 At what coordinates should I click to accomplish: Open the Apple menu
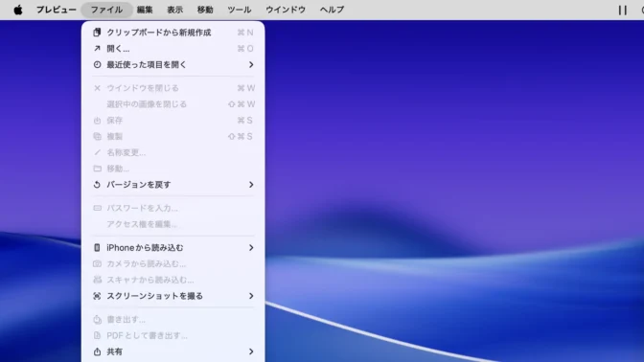tap(18, 10)
